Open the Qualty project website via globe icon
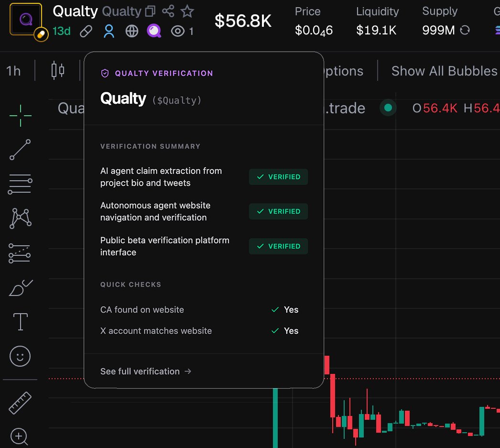500x448 pixels. [x=132, y=30]
